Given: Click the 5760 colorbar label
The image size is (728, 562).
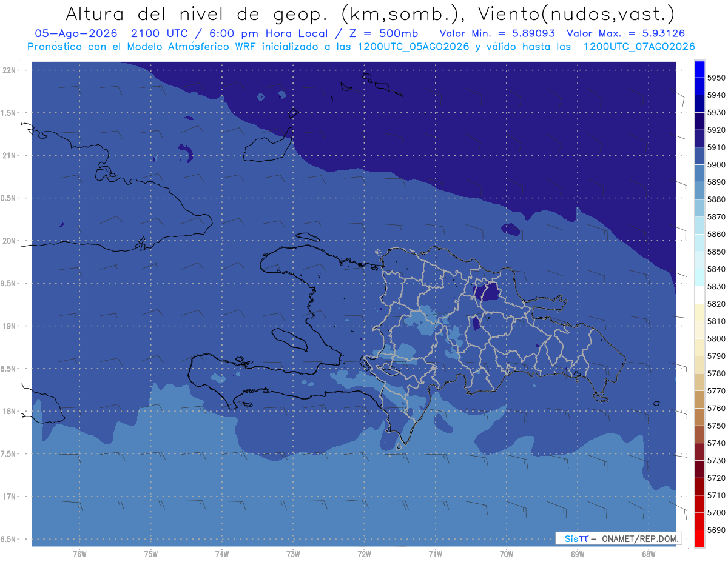Looking at the screenshot, I should [x=716, y=408].
